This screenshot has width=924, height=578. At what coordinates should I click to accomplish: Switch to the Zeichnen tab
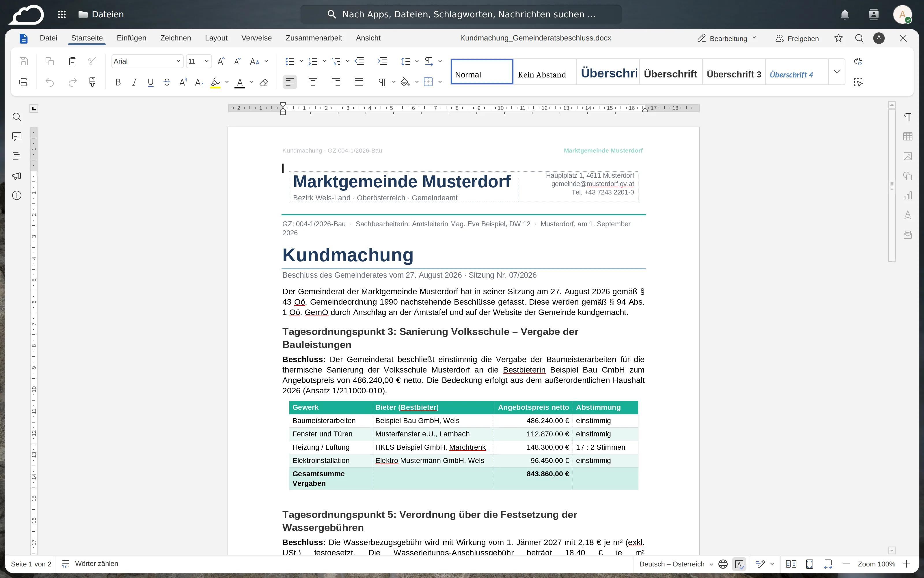pos(175,38)
